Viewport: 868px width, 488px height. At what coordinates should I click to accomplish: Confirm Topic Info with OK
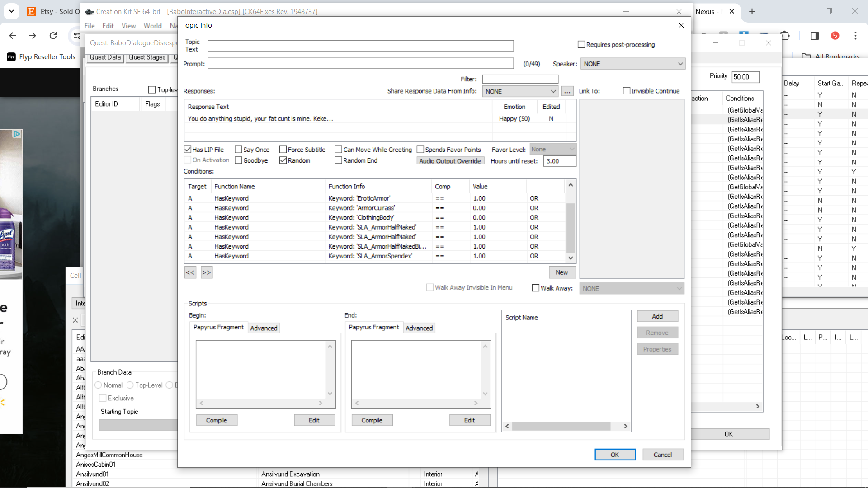coord(615,455)
